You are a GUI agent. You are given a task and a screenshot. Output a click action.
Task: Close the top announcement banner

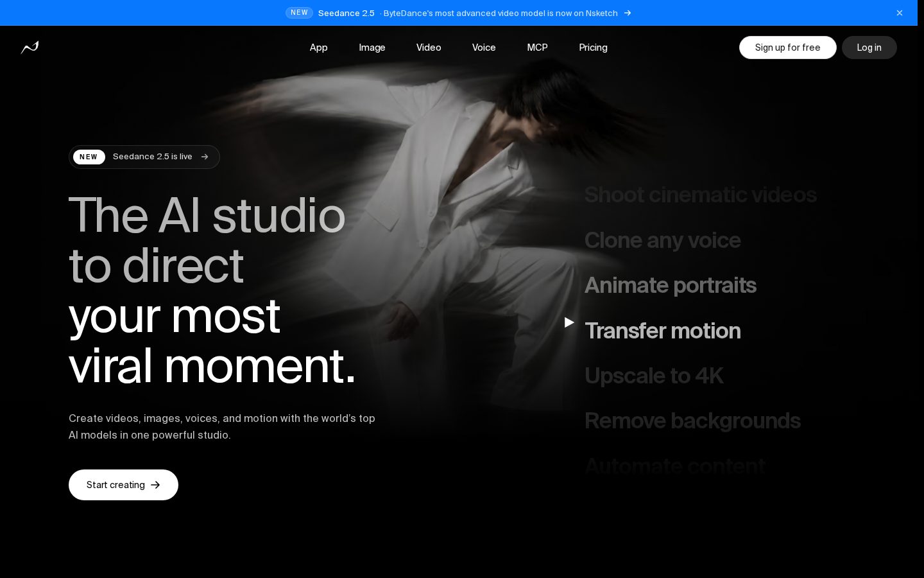[x=900, y=13]
